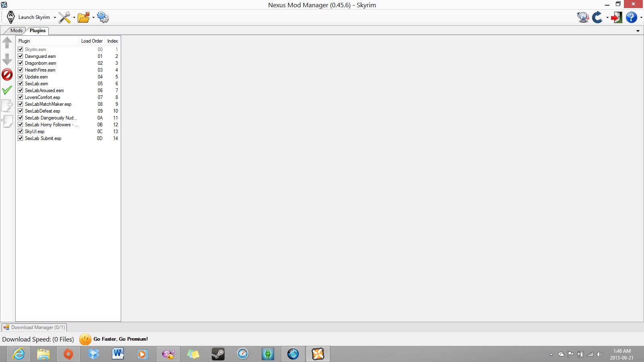The width and height of the screenshot is (644, 362).
Task: Open the blue Help question mark icon
Action: [x=632, y=17]
